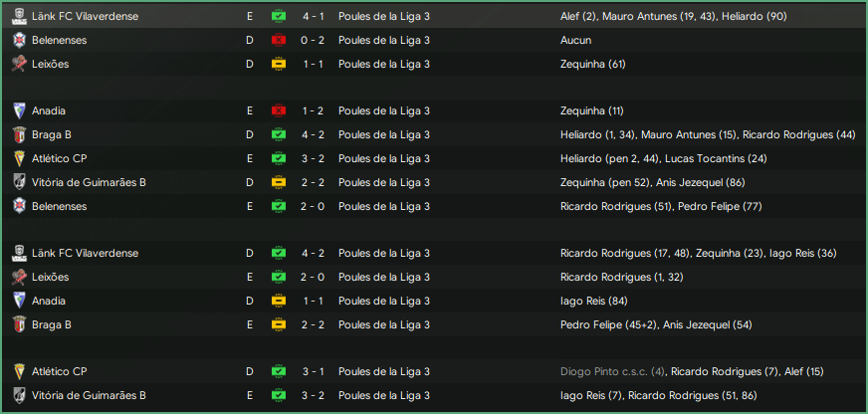Viewport: 868px width, 414px height.
Task: Open the 1-1 score against Anadia
Action: click(x=312, y=301)
